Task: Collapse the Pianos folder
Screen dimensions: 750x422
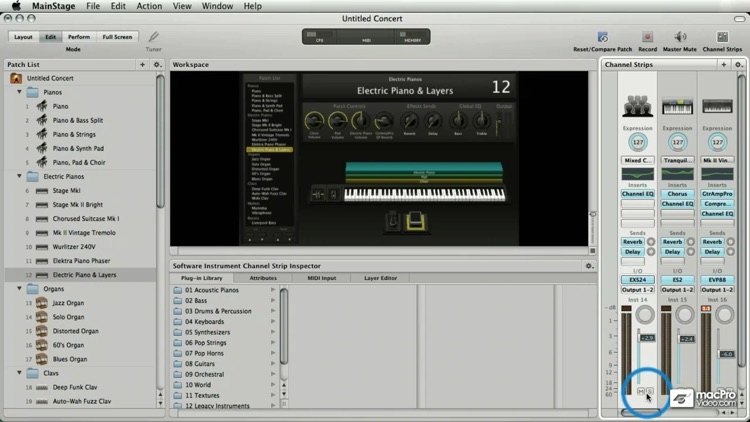Action: click(x=20, y=92)
